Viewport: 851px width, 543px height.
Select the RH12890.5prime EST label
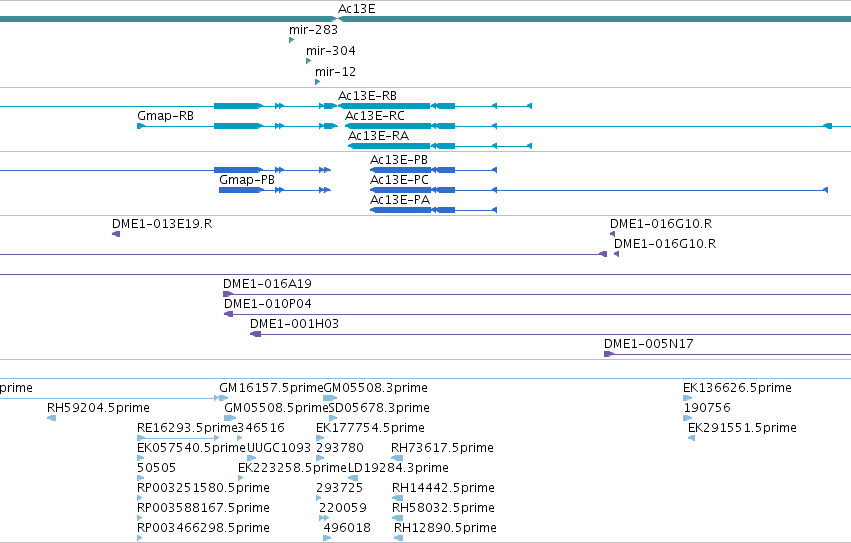(445, 529)
